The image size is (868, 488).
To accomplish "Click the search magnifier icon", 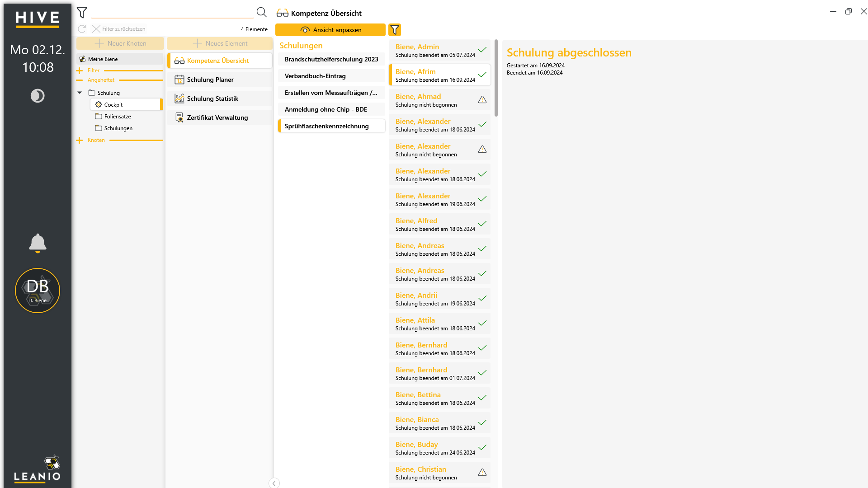I will (262, 12).
